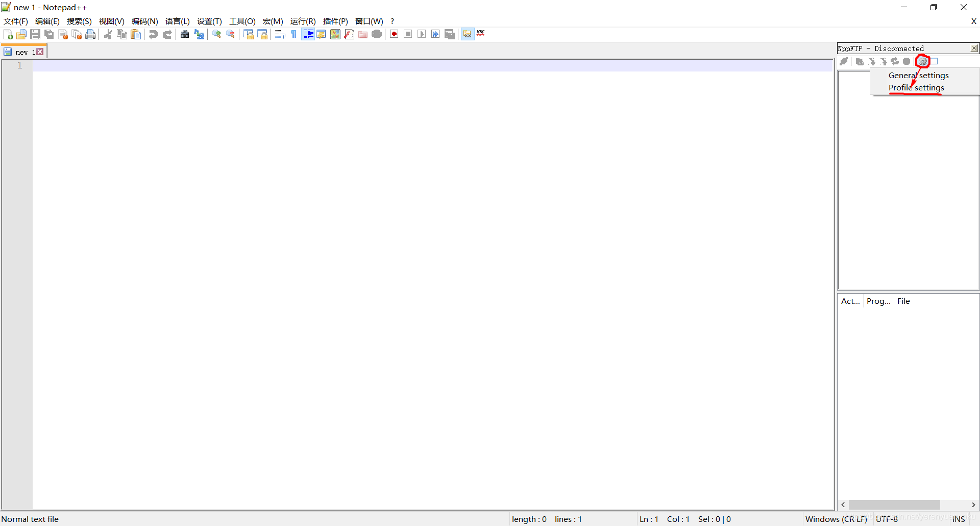
Task: Open the 语言(L) menu
Action: coord(178,21)
